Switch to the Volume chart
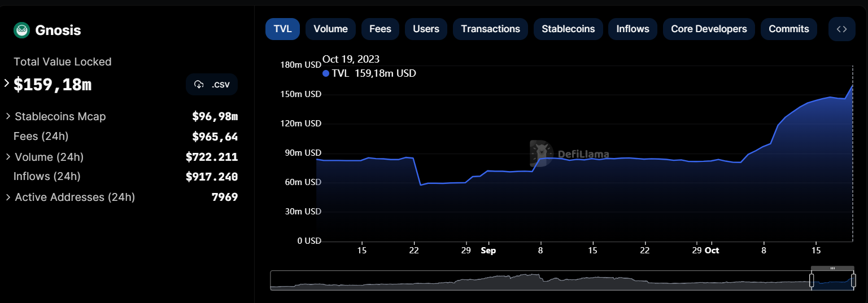This screenshot has width=868, height=303. 330,29
